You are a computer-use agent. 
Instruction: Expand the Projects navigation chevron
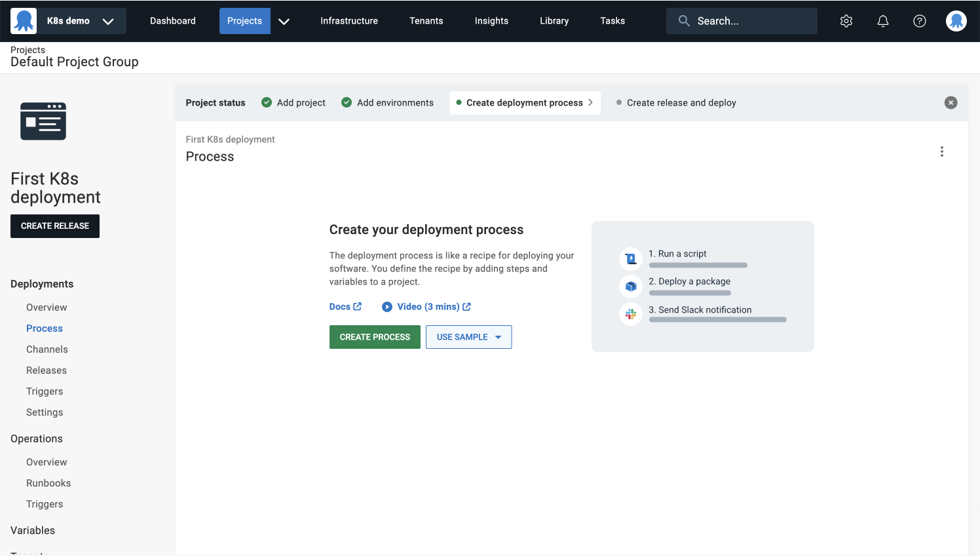click(x=284, y=21)
